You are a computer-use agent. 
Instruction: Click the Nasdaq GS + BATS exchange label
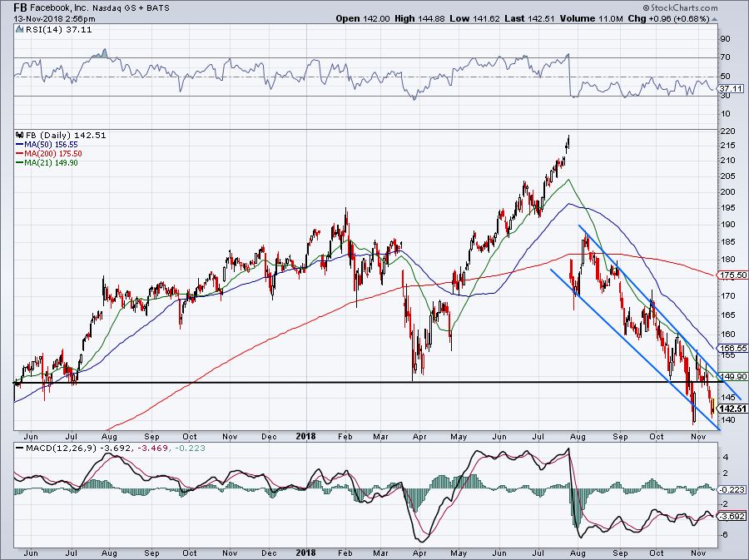click(x=131, y=7)
